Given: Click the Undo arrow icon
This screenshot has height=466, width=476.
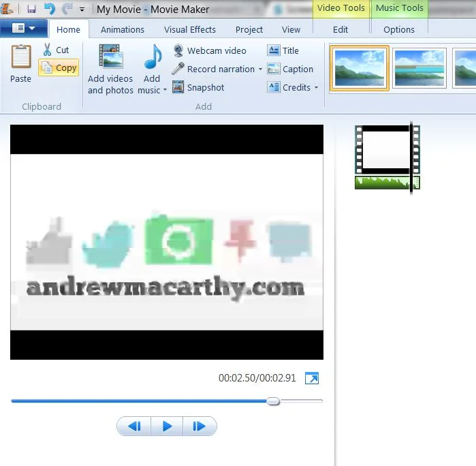Looking at the screenshot, I should tap(50, 9).
